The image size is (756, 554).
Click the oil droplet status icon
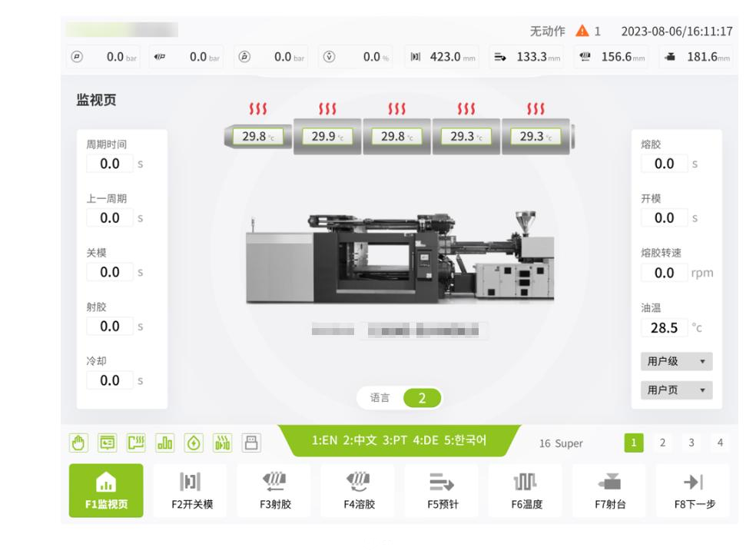(194, 443)
